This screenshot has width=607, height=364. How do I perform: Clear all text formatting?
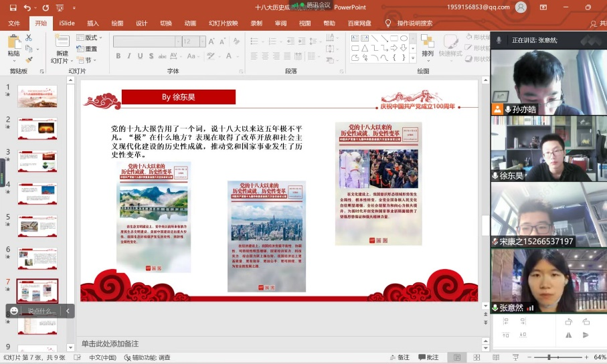[236, 41]
